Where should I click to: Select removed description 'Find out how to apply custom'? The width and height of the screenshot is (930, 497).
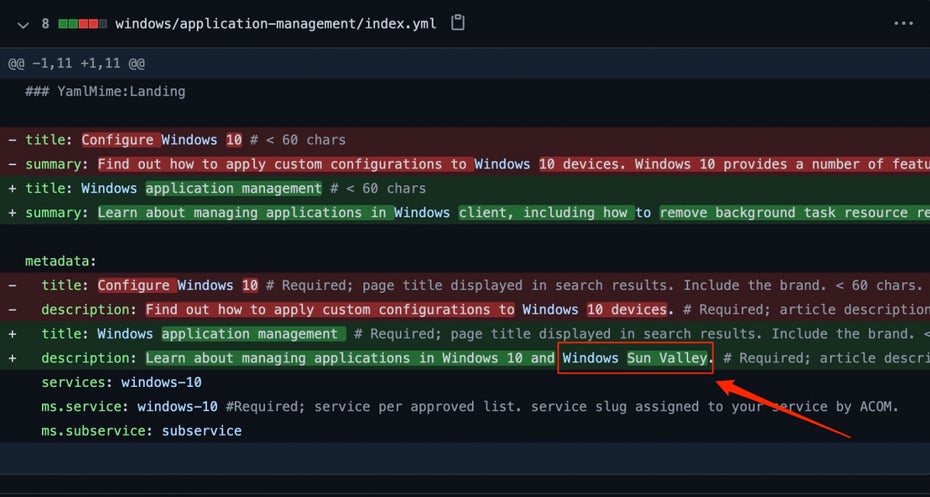[x=465, y=310]
